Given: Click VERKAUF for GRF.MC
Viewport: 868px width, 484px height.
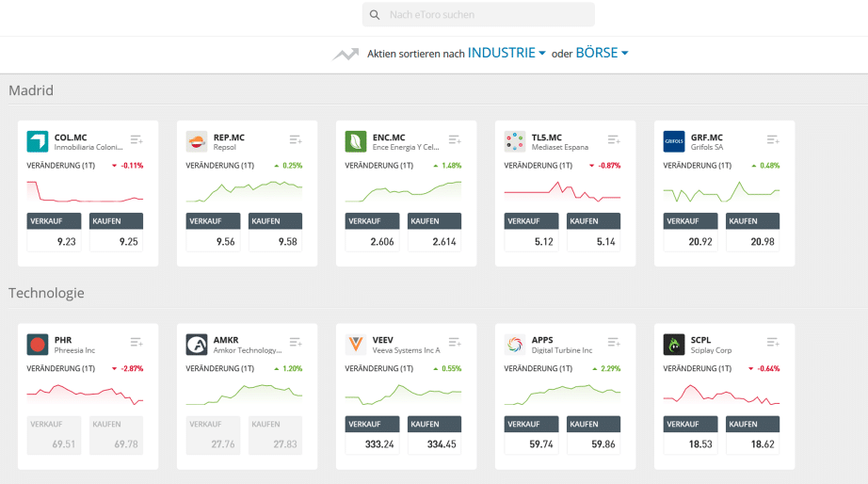Looking at the screenshot, I should pyautogui.click(x=690, y=232).
